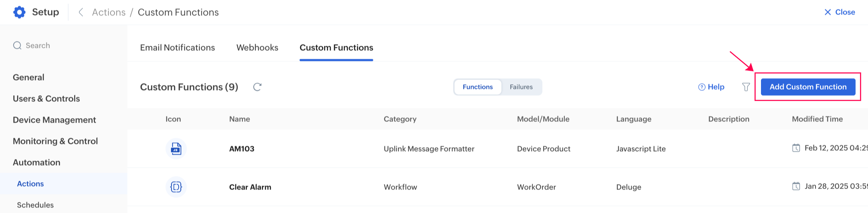Expand the Monitoring & Control section
Screen dimensions: 868x213
click(x=55, y=141)
